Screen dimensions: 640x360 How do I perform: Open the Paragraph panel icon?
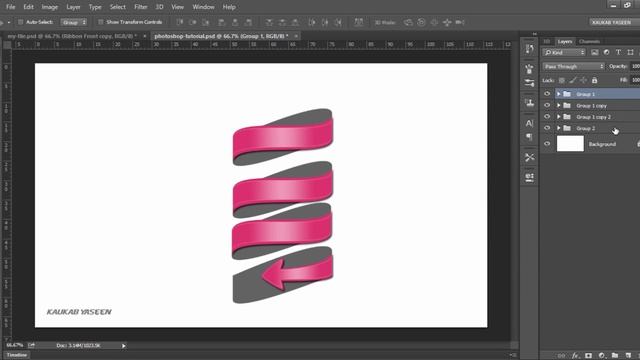529,137
